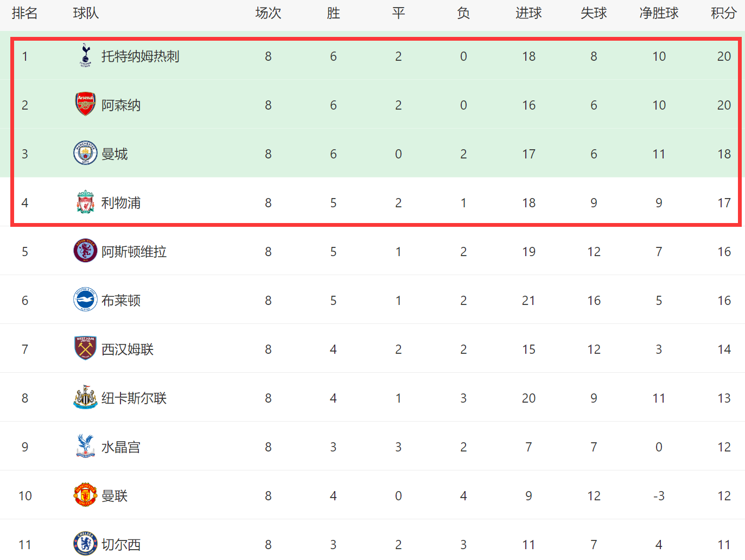Click the Liverpool club crest
This screenshot has width=745, height=560.
click(x=85, y=202)
